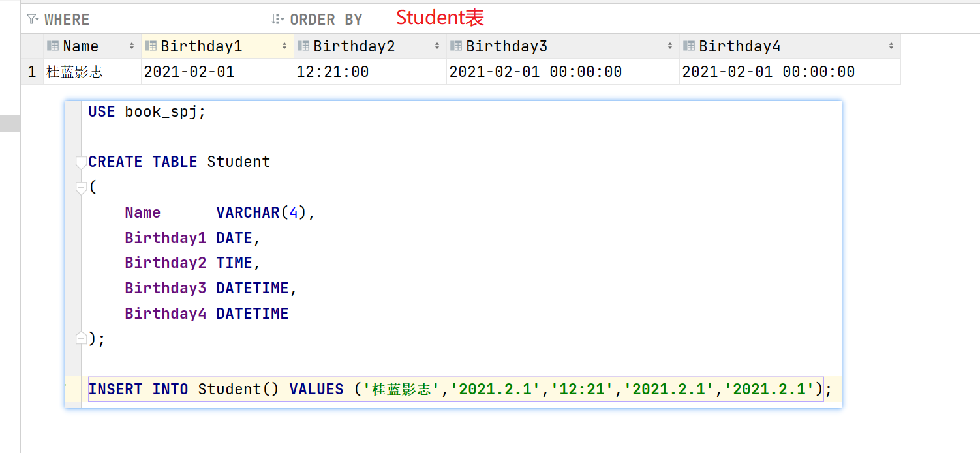This screenshot has height=453, width=980.
Task: Open sort arrows on Name column
Action: coord(132,46)
